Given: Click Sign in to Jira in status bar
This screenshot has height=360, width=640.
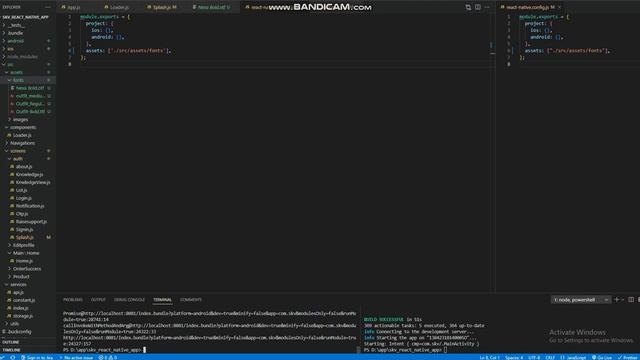Looking at the screenshot, I should point(37,358).
